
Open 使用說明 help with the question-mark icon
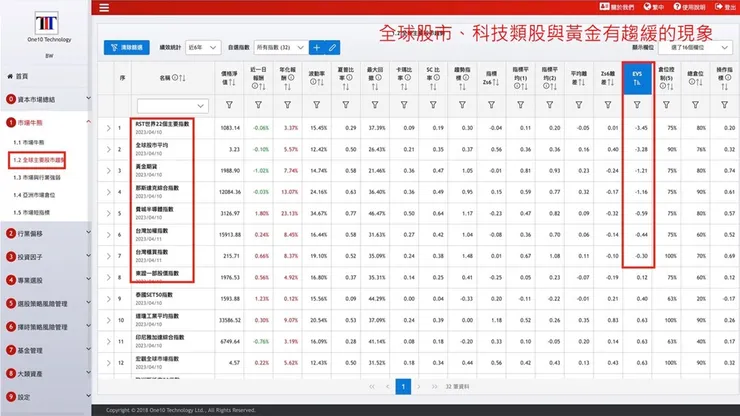pyautogui.click(x=689, y=7)
